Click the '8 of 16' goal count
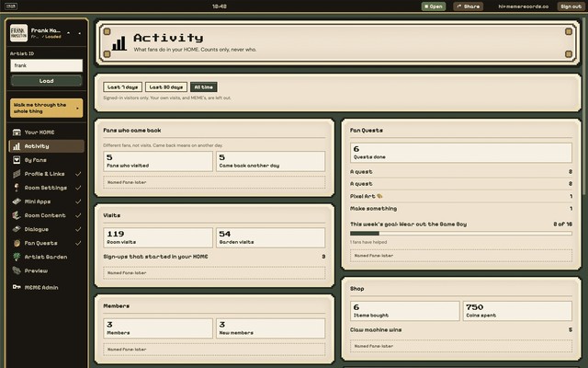Image resolution: width=588 pixels, height=368 pixels. coord(562,224)
